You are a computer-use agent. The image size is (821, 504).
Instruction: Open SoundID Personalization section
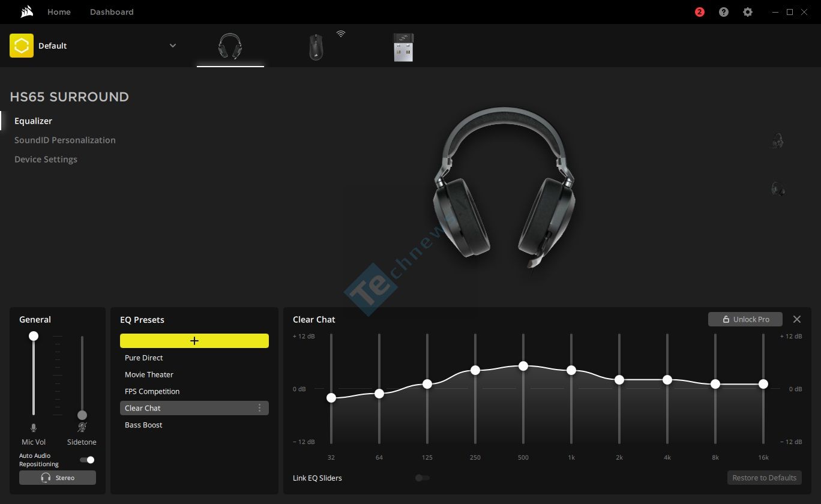pos(65,140)
